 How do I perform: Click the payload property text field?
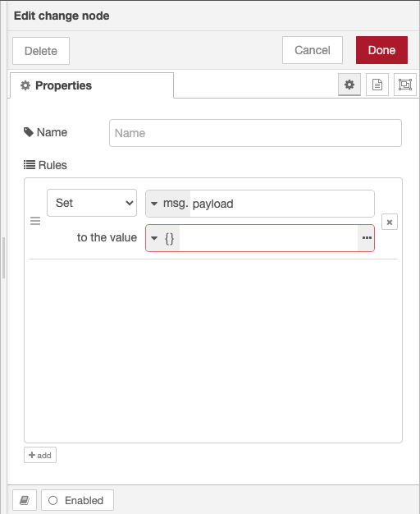coord(281,204)
